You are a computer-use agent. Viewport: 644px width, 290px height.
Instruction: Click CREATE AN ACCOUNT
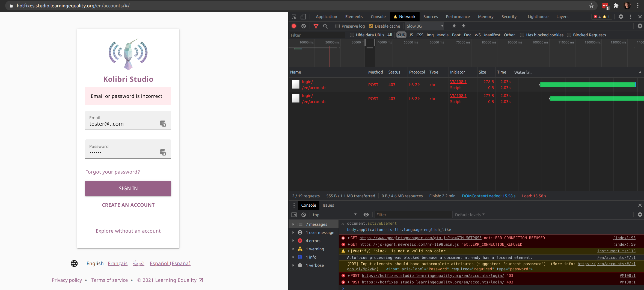128,205
